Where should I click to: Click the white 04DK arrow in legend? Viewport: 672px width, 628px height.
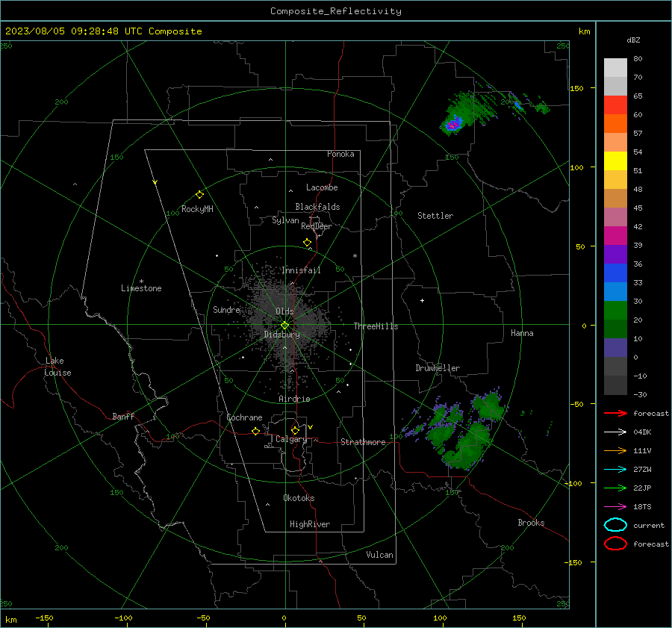click(615, 432)
